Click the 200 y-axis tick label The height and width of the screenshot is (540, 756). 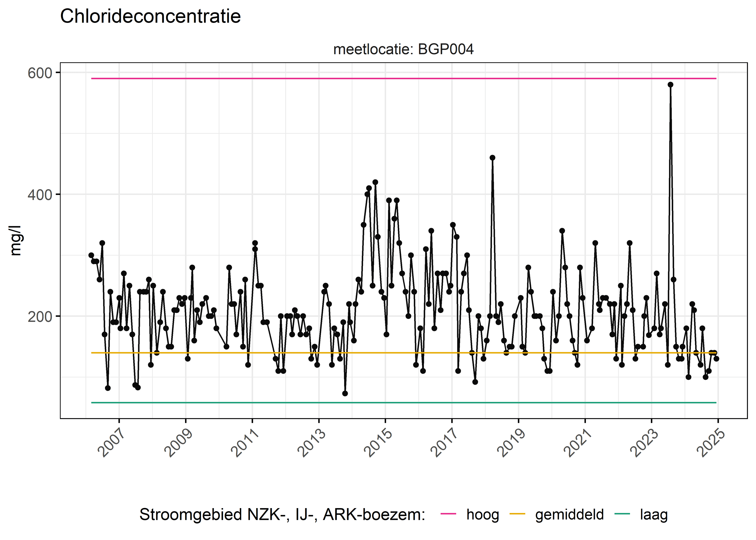tap(40, 317)
